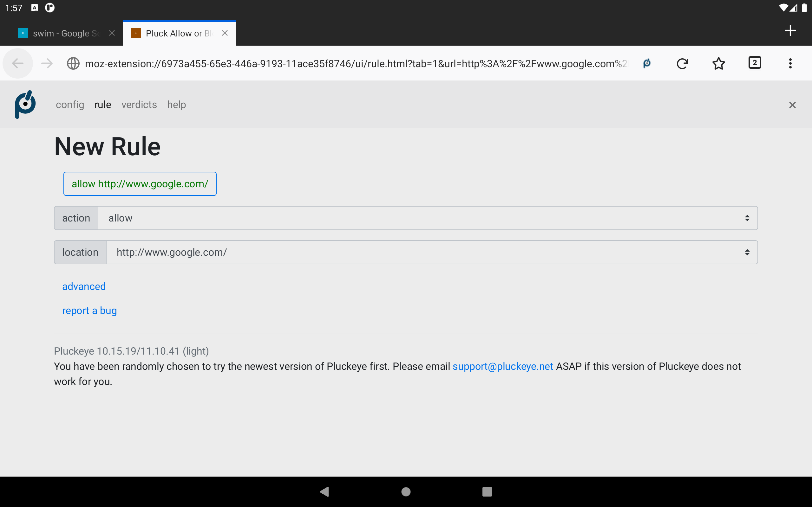Expand the location URL dropdown
Screen dimensions: 812x507
pyautogui.click(x=431, y=252)
